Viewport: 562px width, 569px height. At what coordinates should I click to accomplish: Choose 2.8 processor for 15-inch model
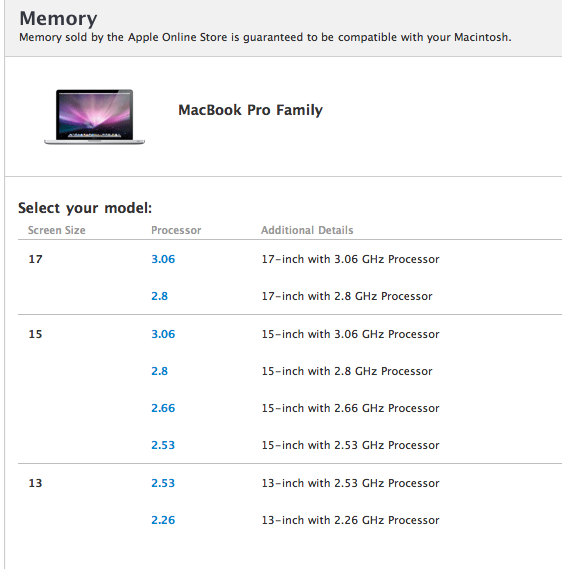pos(159,371)
